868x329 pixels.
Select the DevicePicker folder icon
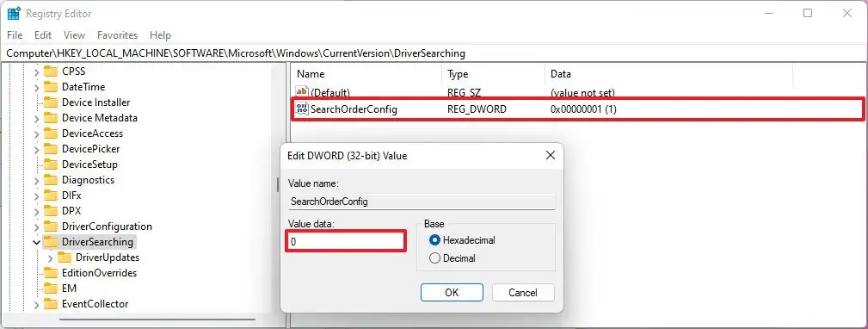(x=51, y=148)
